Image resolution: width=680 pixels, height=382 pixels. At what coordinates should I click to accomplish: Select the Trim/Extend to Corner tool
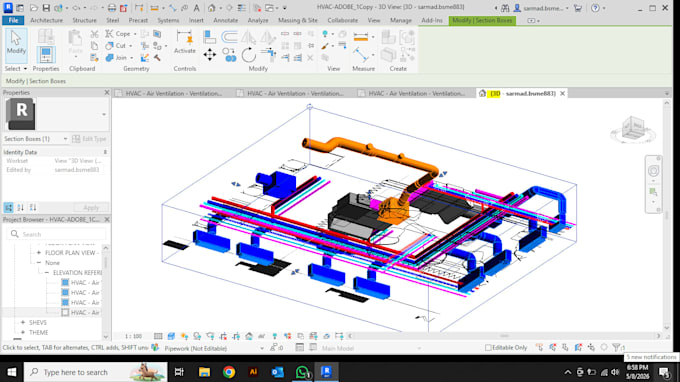click(268, 55)
